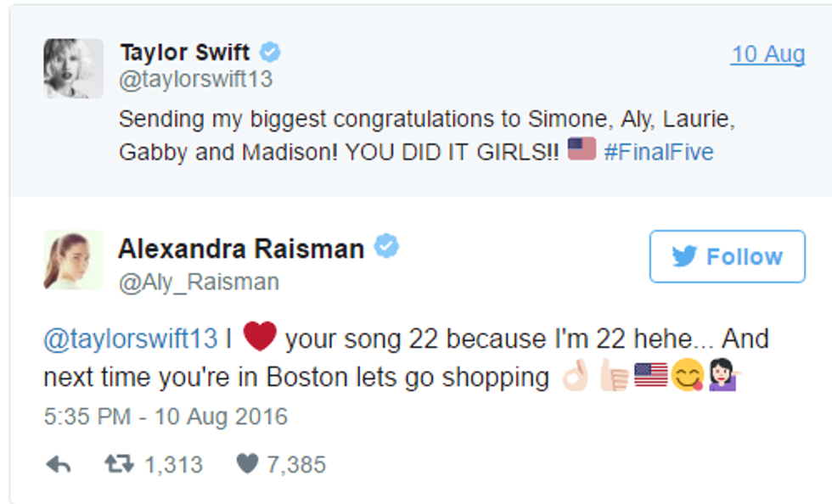Click Taylor Swift's verified badge

(x=270, y=53)
